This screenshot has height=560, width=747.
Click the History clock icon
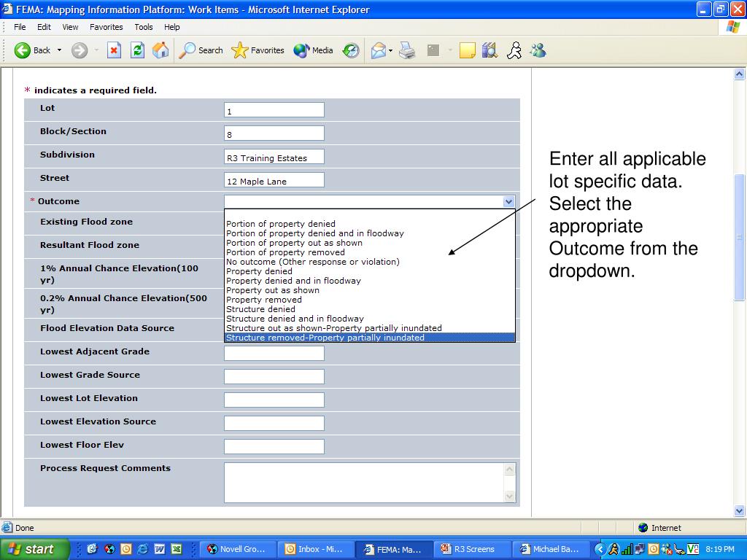(351, 50)
